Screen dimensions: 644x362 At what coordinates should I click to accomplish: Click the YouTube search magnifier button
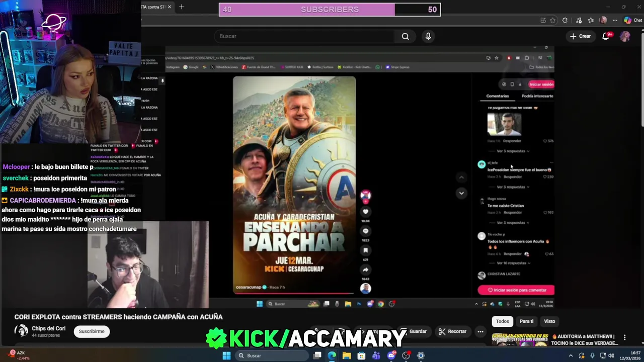(x=405, y=36)
